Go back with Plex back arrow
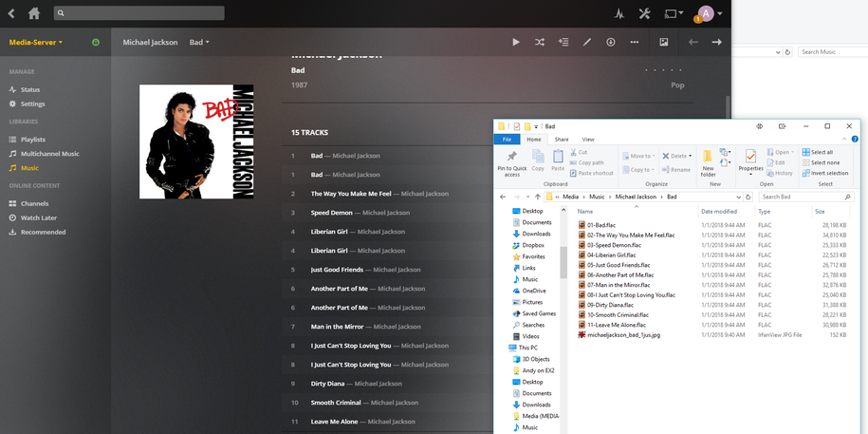 11,13
